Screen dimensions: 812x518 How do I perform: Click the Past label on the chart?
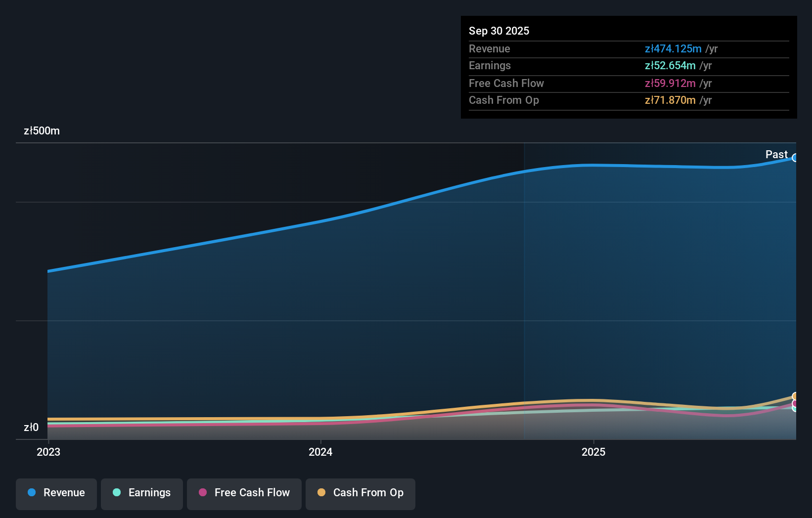pyautogui.click(x=776, y=154)
